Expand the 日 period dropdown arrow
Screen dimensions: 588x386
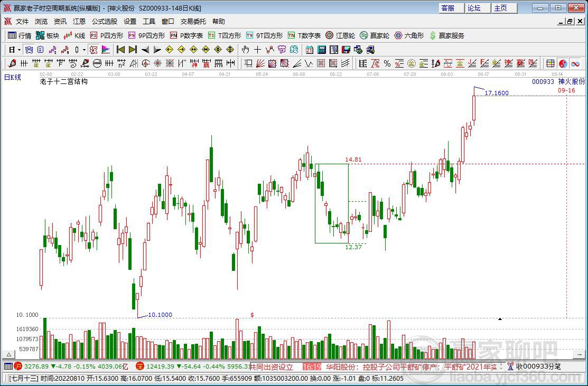click(19, 50)
